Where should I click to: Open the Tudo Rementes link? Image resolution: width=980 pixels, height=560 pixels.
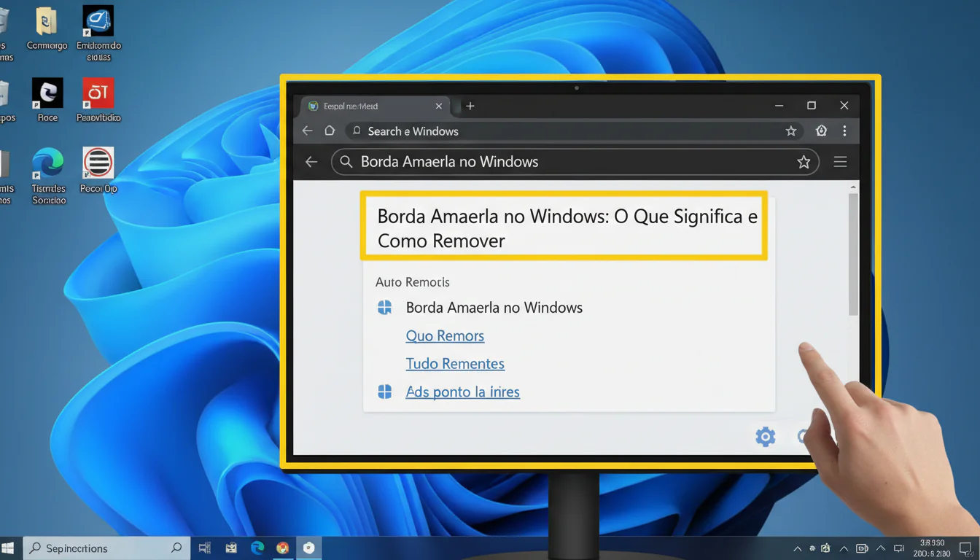coord(455,363)
